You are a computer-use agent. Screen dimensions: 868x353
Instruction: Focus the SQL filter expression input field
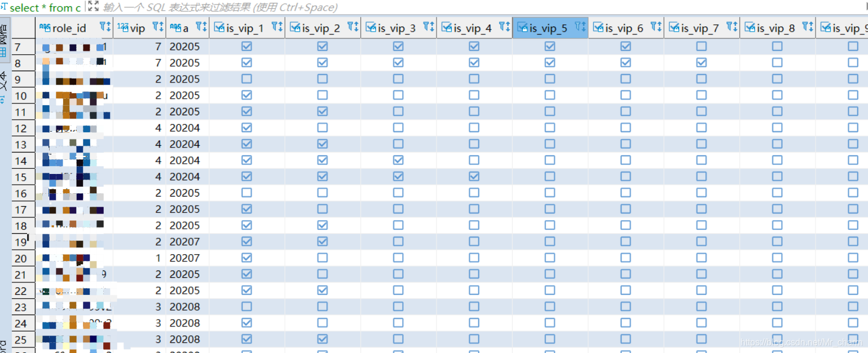coord(485,7)
